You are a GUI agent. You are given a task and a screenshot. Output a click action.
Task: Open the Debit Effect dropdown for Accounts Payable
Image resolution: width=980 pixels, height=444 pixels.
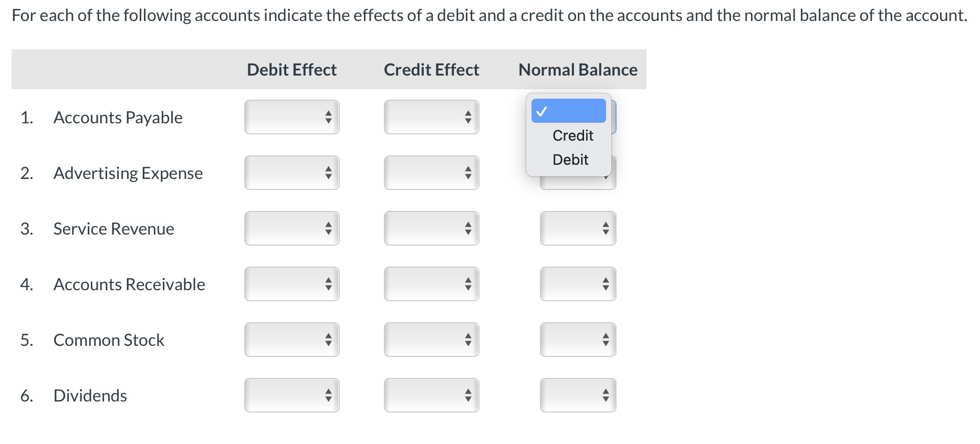[291, 117]
